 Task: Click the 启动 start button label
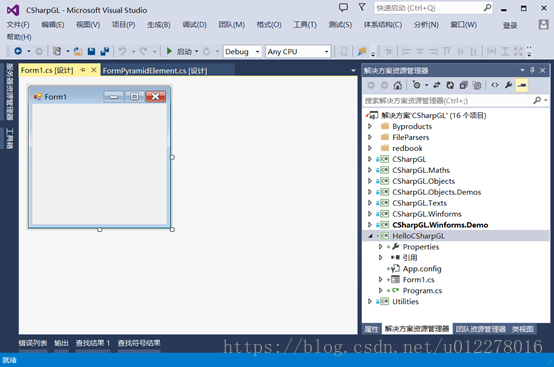click(184, 52)
